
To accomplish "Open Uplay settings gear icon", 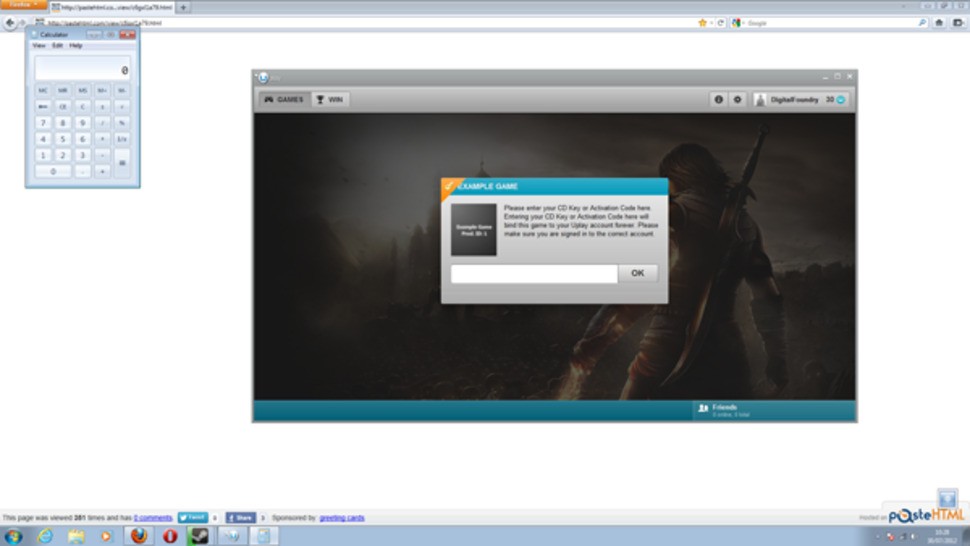I will coord(737,100).
